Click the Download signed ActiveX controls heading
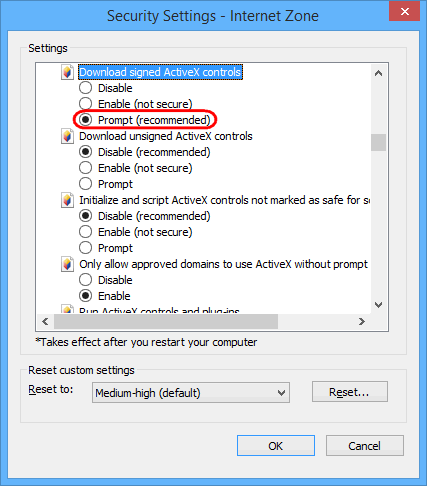 pos(160,72)
